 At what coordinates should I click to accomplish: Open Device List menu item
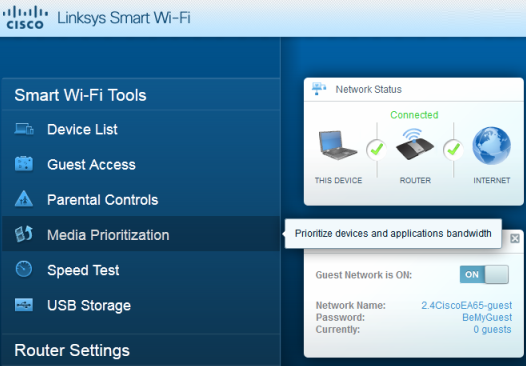pos(141,129)
